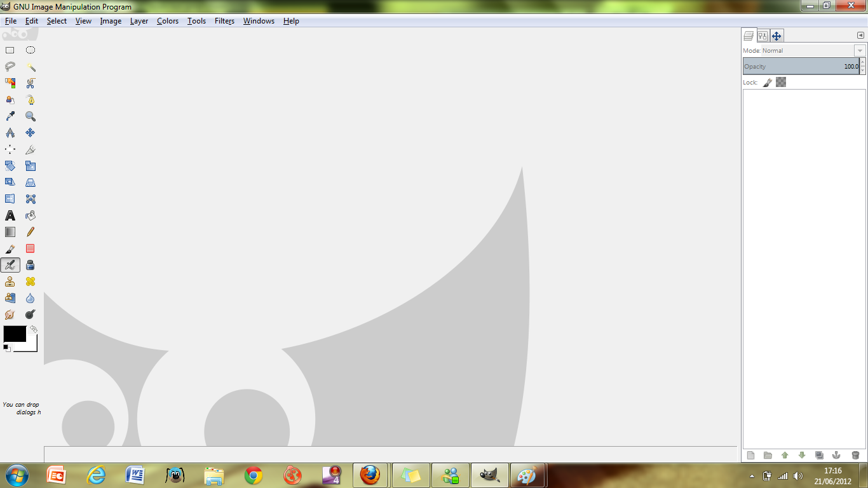
Task: Click the foreground color black swatch
Action: coord(15,334)
